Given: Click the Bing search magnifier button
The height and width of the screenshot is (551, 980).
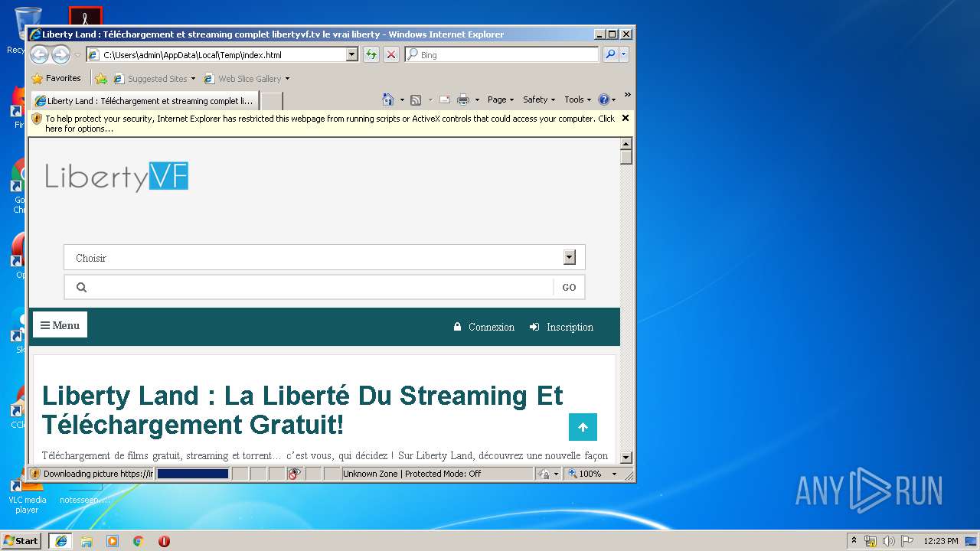Looking at the screenshot, I should [610, 54].
